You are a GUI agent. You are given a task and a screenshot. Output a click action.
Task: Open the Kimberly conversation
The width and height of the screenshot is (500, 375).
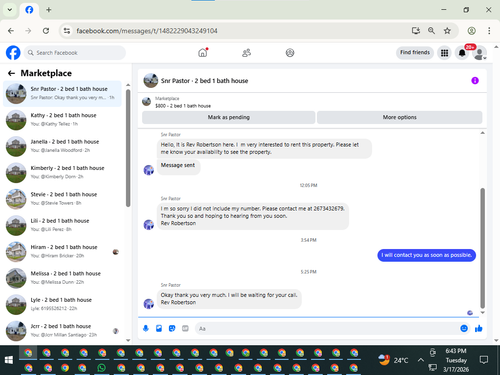(62, 172)
